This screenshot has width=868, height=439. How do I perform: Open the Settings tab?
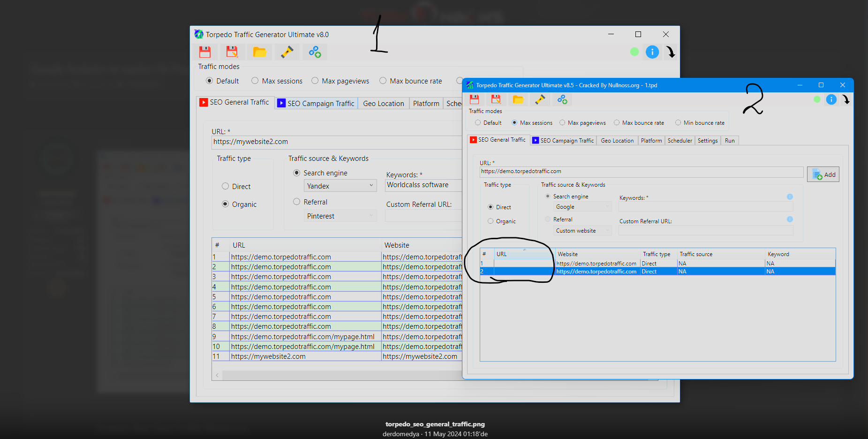tap(708, 141)
